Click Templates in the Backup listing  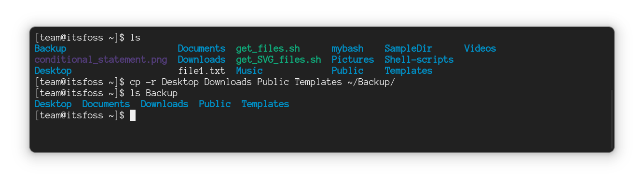pyautogui.click(x=265, y=104)
